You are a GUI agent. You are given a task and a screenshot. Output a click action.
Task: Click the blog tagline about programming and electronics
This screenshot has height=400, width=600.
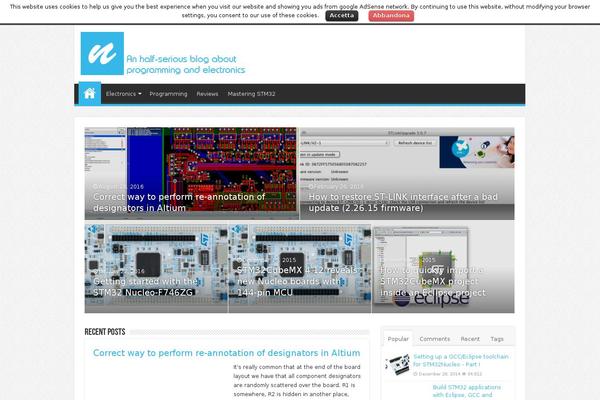click(186, 64)
